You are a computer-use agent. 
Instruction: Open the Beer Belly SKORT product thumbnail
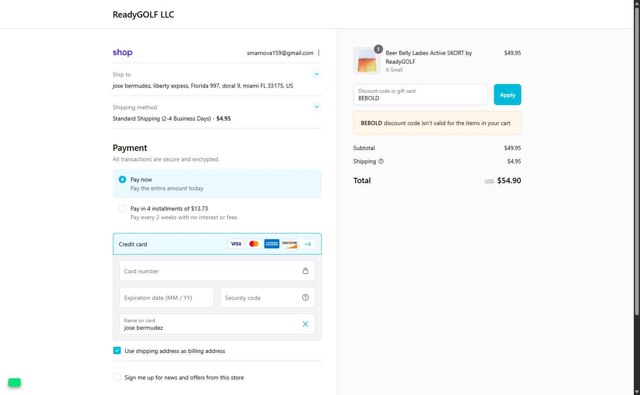click(367, 61)
